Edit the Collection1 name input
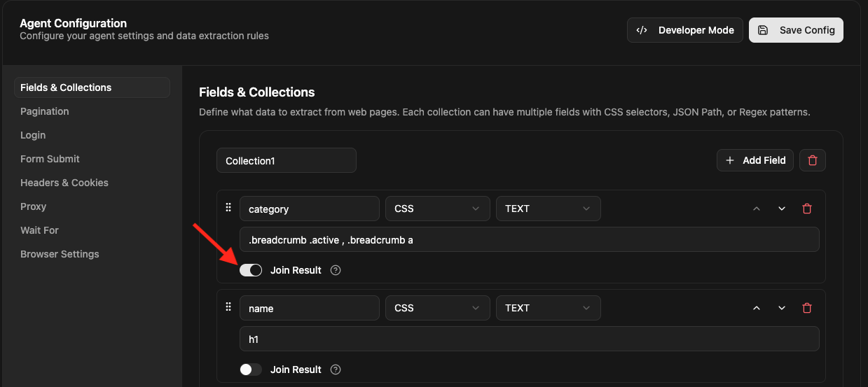Image resolution: width=868 pixels, height=387 pixels. point(286,160)
